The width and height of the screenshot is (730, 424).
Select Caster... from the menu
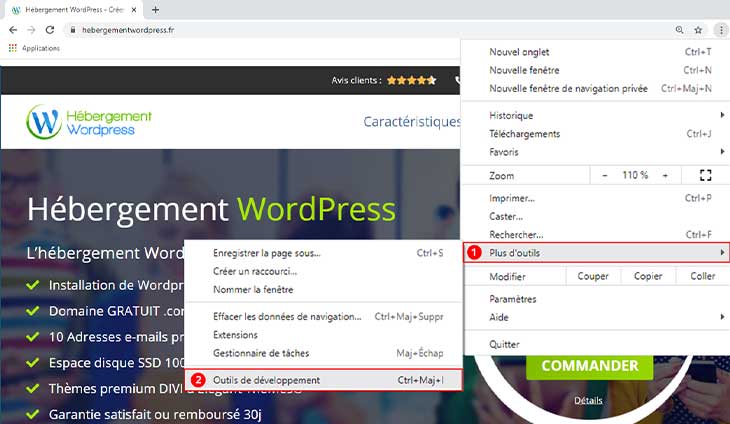596,216
